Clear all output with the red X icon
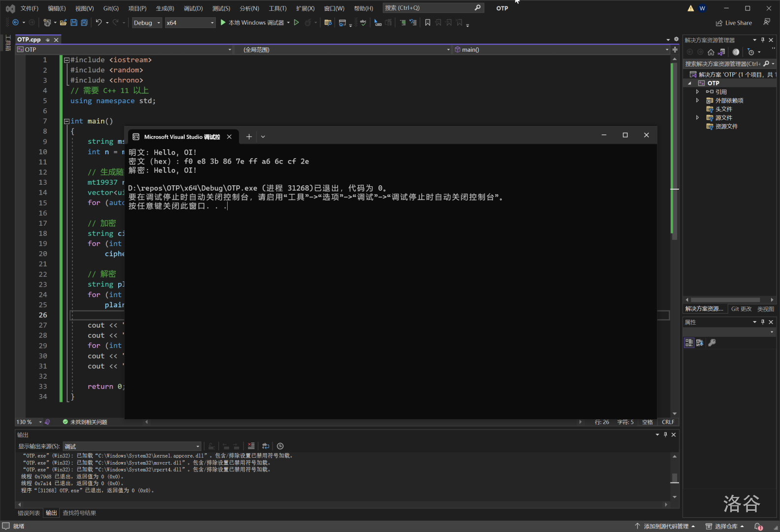 [x=251, y=446]
